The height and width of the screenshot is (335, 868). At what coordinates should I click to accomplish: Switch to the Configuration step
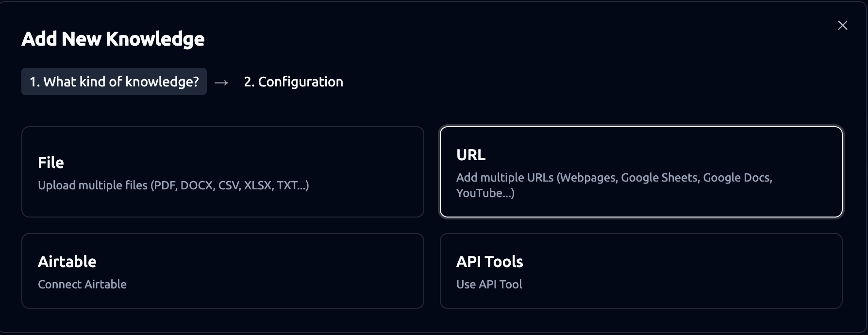point(293,82)
